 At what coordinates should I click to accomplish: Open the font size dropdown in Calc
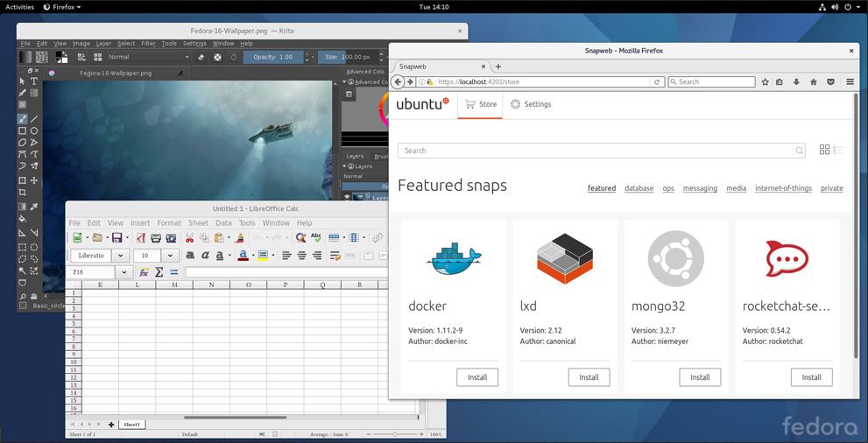[170, 256]
